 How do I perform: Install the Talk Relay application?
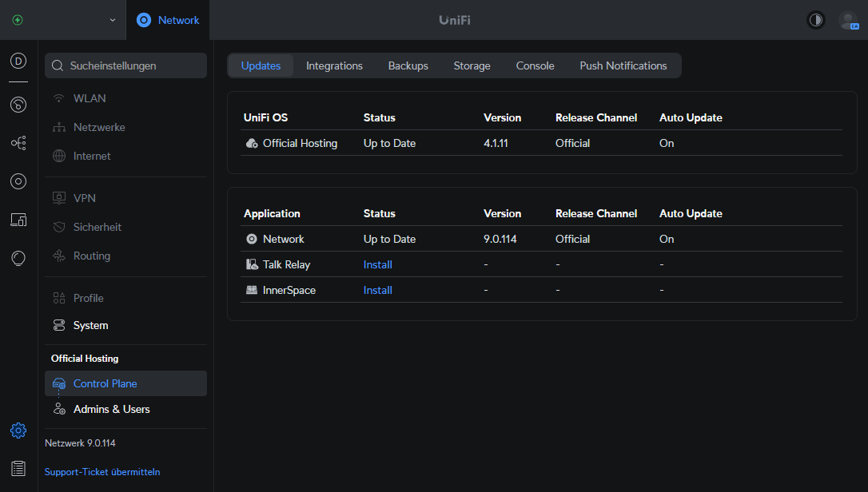point(377,264)
